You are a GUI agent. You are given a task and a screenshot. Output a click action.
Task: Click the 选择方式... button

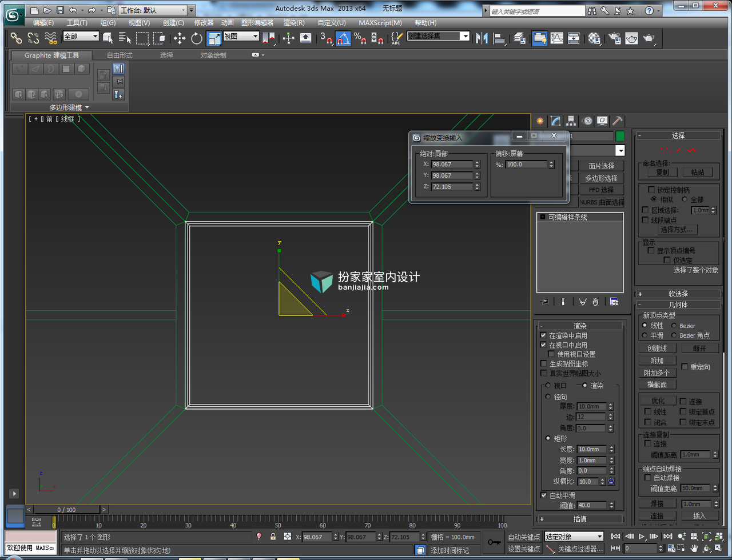coord(677,229)
